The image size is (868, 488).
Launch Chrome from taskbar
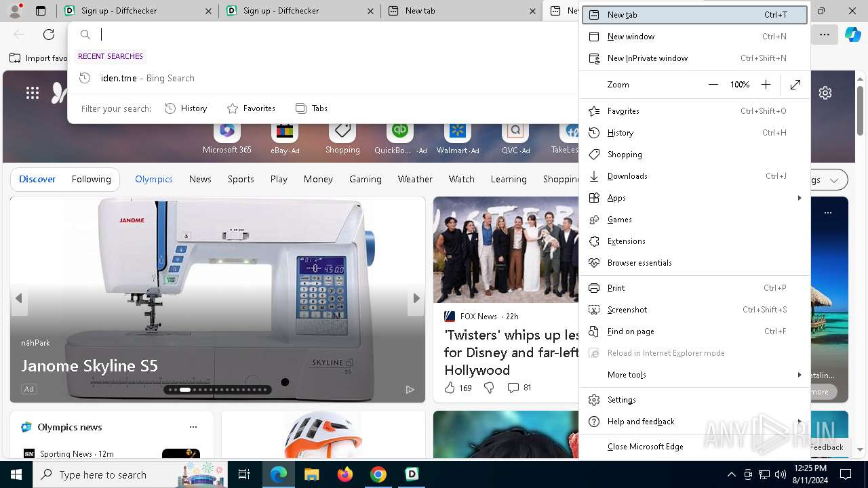[x=378, y=474]
